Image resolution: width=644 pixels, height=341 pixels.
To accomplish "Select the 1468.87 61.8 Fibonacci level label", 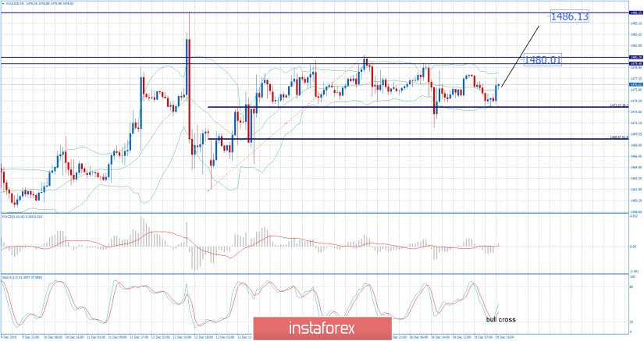I will 619,137.
